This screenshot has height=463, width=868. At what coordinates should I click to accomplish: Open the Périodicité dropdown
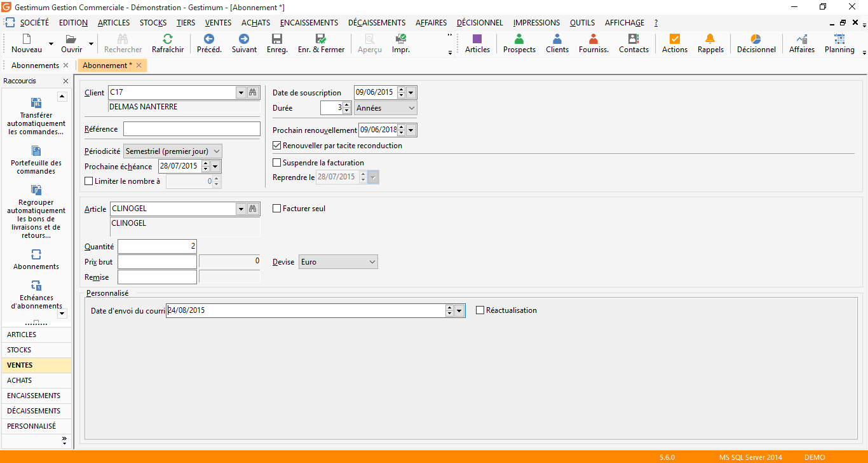pos(216,151)
